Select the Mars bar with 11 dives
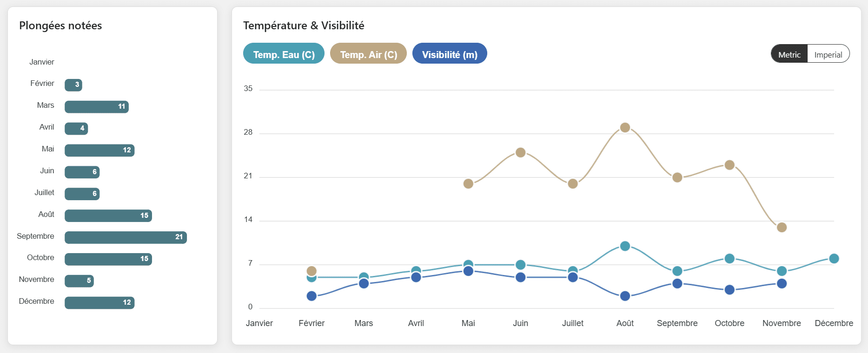 tap(97, 107)
